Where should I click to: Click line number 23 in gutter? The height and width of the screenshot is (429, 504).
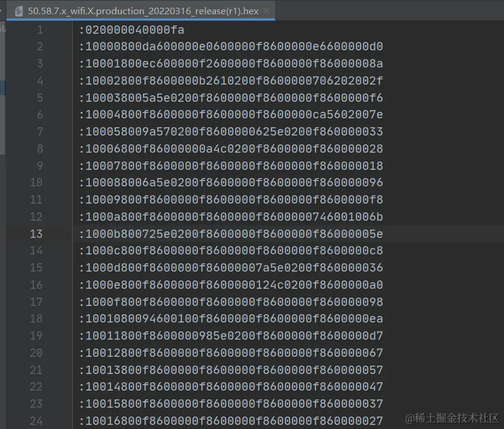click(36, 404)
